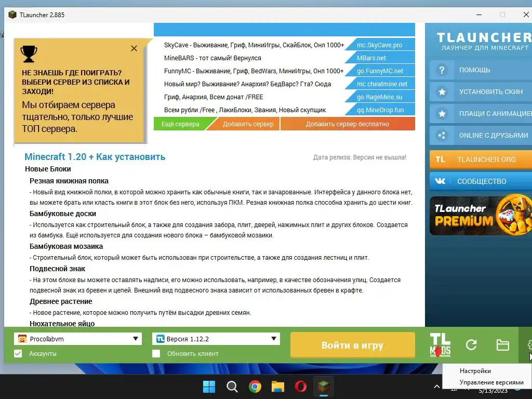Viewport: 532px width, 399px height.
Task: Click Всем рубли /Free server row
Action: (x=245, y=110)
